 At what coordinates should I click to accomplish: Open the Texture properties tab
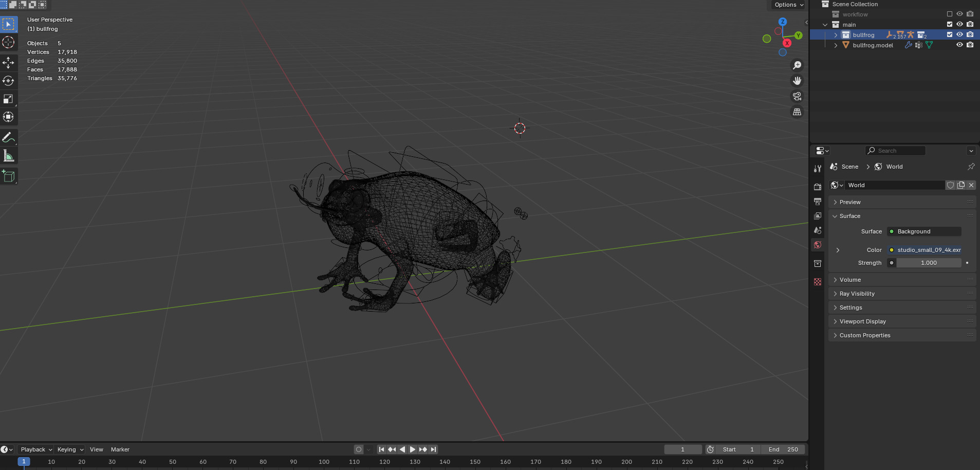pos(818,282)
